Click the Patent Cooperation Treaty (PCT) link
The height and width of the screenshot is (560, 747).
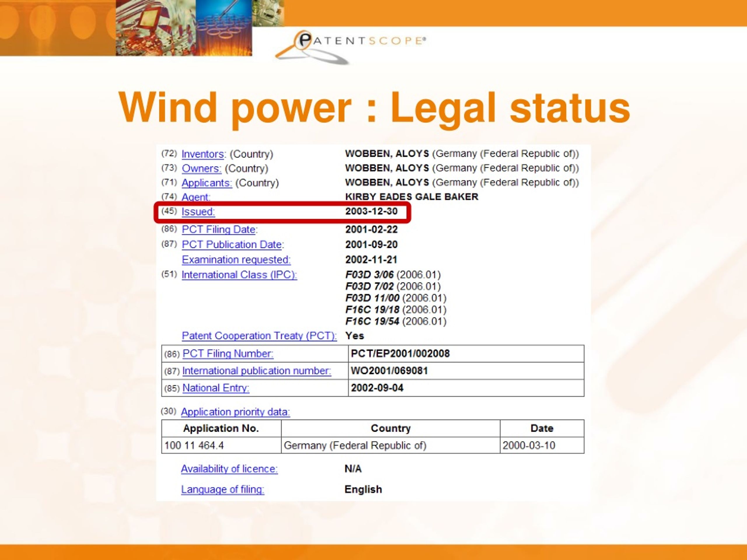click(259, 336)
